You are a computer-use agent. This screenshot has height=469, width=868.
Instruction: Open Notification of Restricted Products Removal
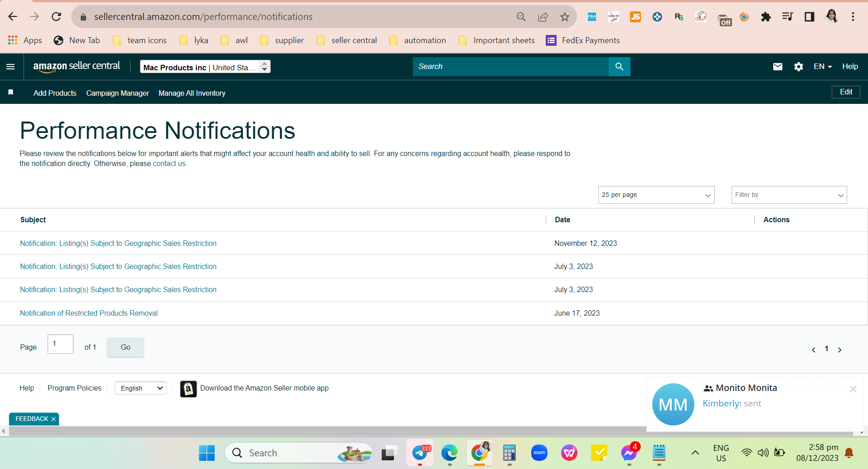tap(89, 313)
